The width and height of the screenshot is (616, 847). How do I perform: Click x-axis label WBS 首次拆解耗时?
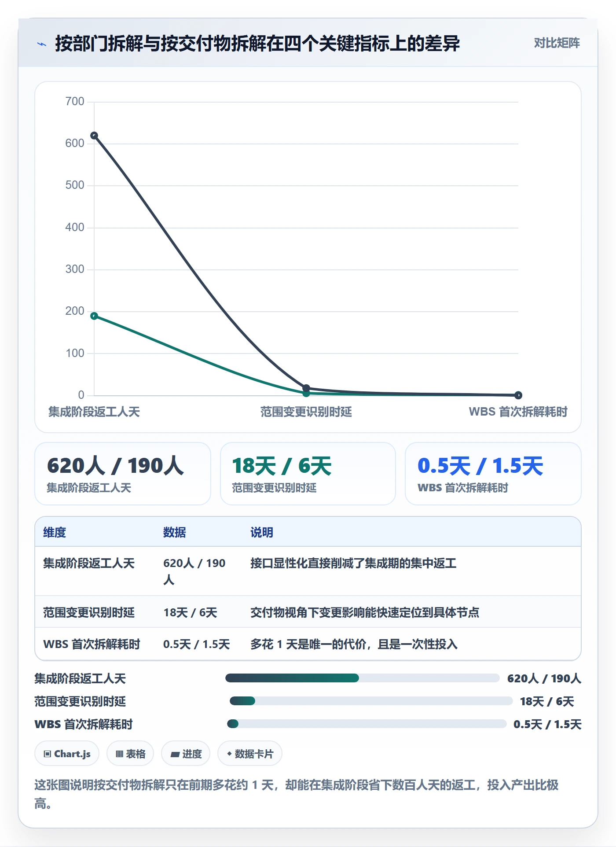point(518,412)
